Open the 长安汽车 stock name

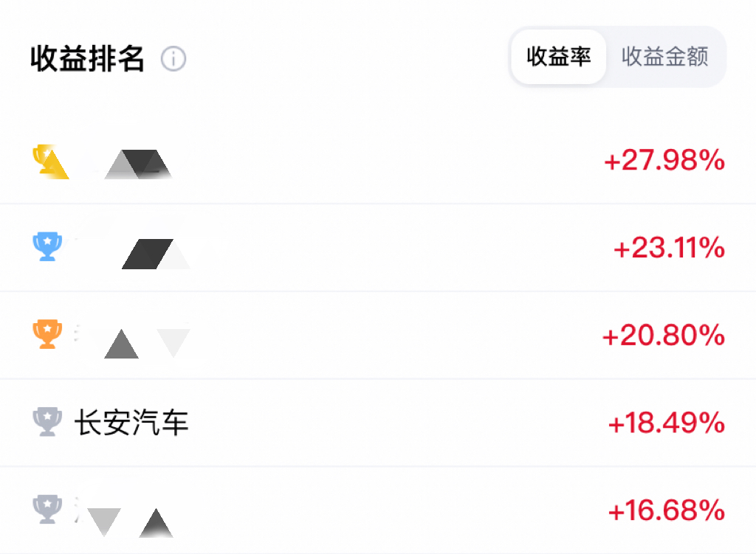(131, 423)
